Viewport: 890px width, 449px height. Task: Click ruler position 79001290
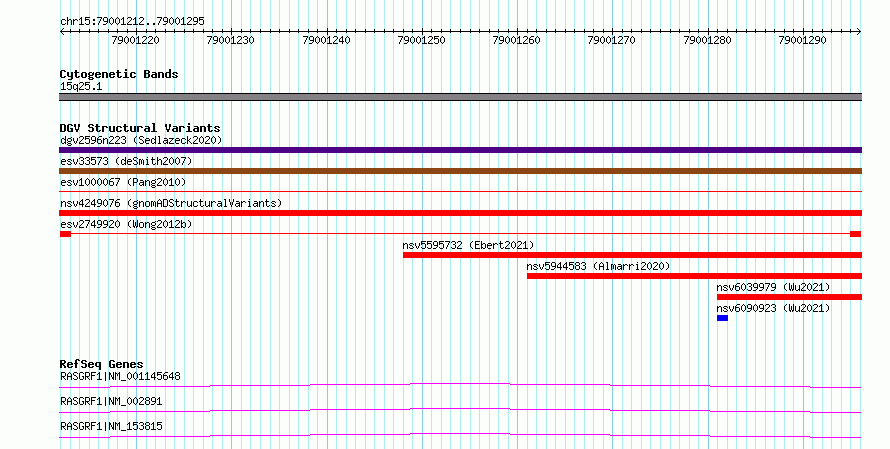tap(803, 40)
